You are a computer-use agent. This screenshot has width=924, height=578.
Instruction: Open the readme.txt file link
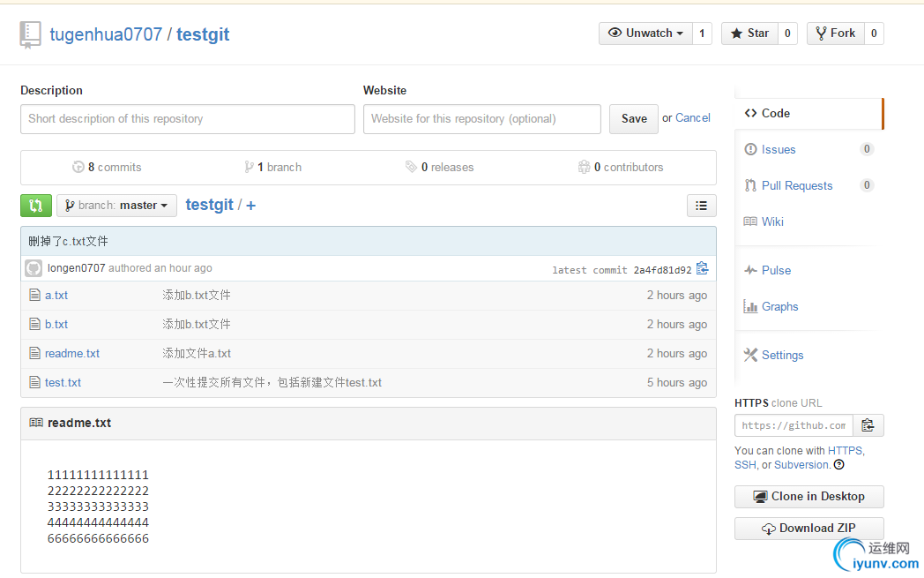(72, 354)
